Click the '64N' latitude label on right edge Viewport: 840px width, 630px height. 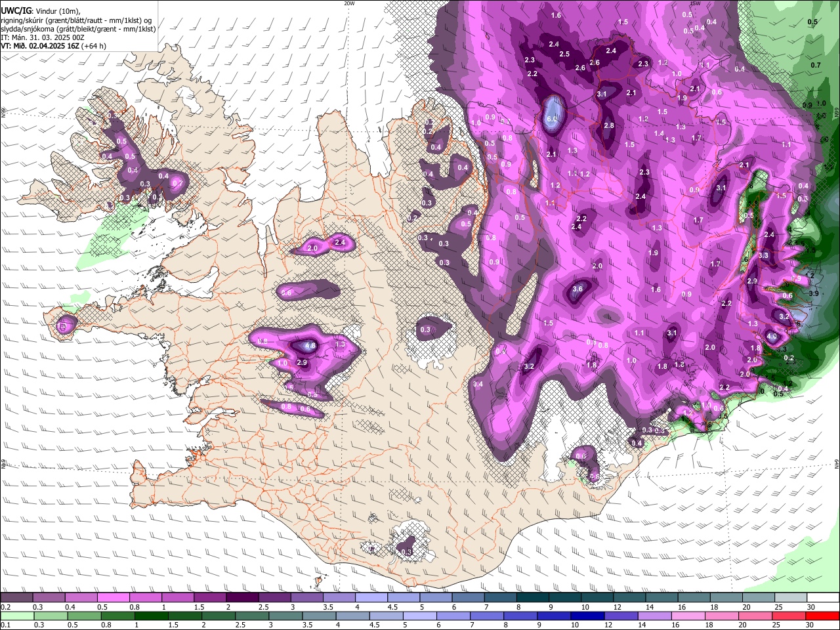837,463
